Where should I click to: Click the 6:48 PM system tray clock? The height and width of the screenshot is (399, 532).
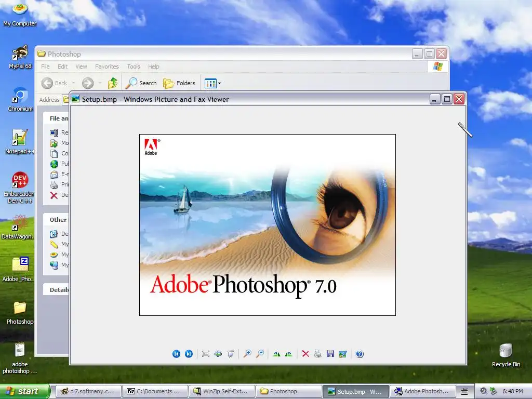coord(513,391)
